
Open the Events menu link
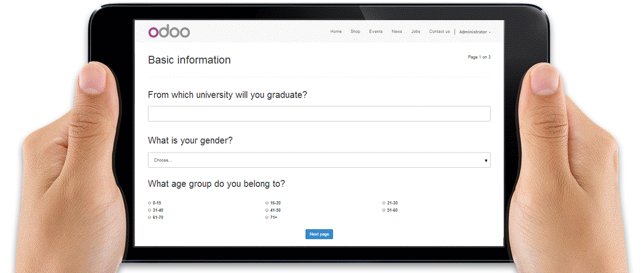(375, 32)
